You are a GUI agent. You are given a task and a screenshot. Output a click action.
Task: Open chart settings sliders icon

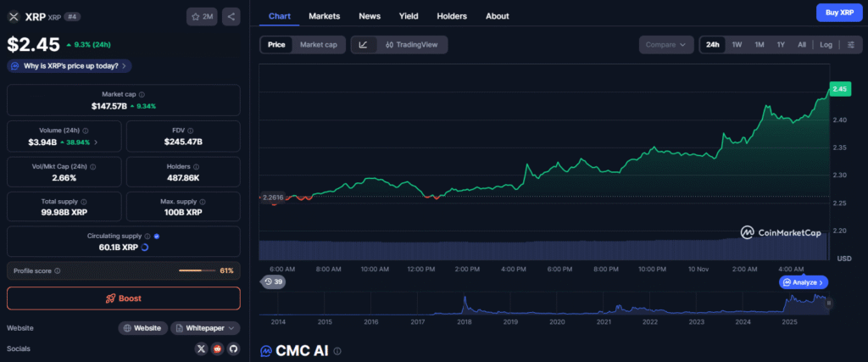pyautogui.click(x=851, y=45)
